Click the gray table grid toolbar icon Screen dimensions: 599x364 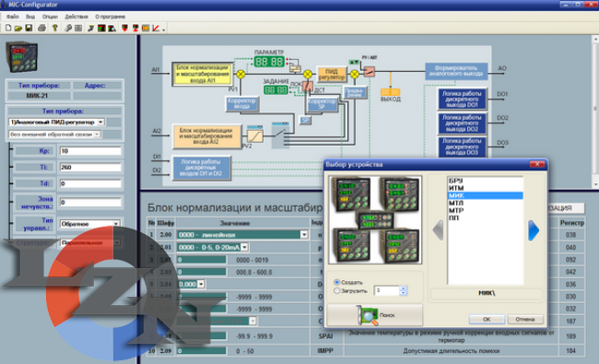78,28
